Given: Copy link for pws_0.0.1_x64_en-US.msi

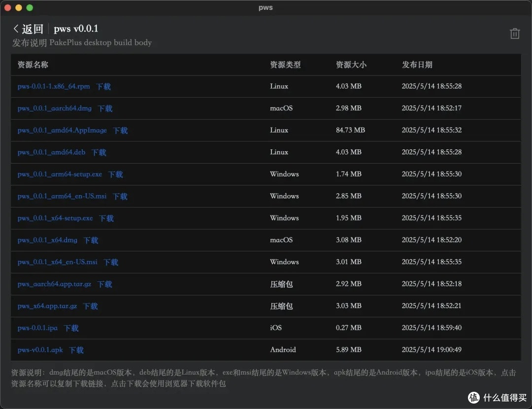Looking at the screenshot, I should 57,262.
